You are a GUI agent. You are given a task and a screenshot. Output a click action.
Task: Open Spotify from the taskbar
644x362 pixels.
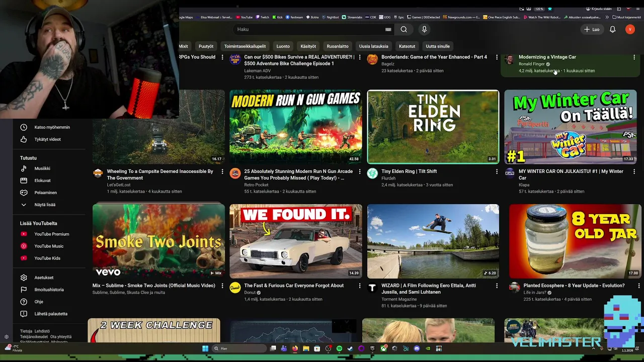(339, 348)
